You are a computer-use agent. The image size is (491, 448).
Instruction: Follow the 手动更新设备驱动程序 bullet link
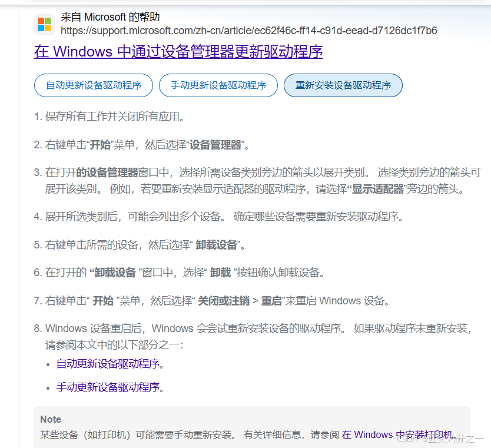pyautogui.click(x=108, y=387)
